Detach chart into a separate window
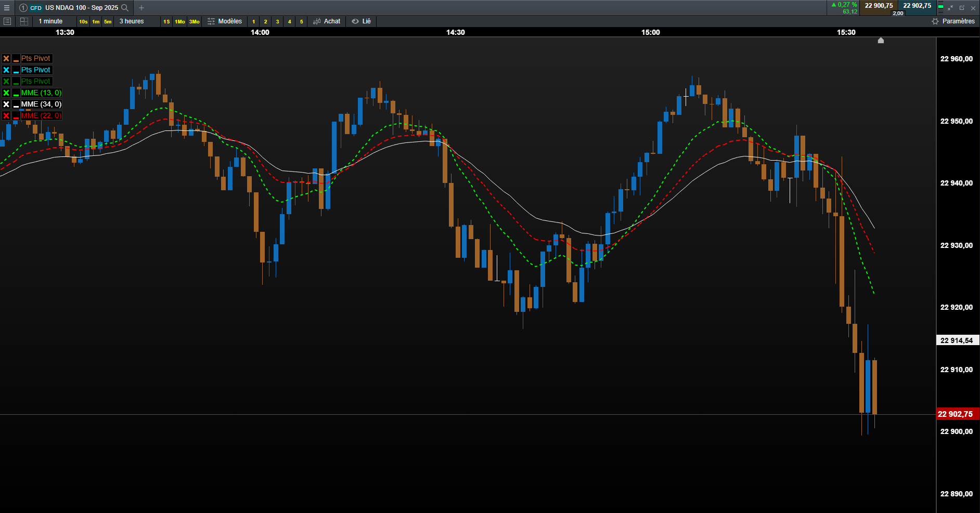The width and height of the screenshot is (980, 513). 962,8
